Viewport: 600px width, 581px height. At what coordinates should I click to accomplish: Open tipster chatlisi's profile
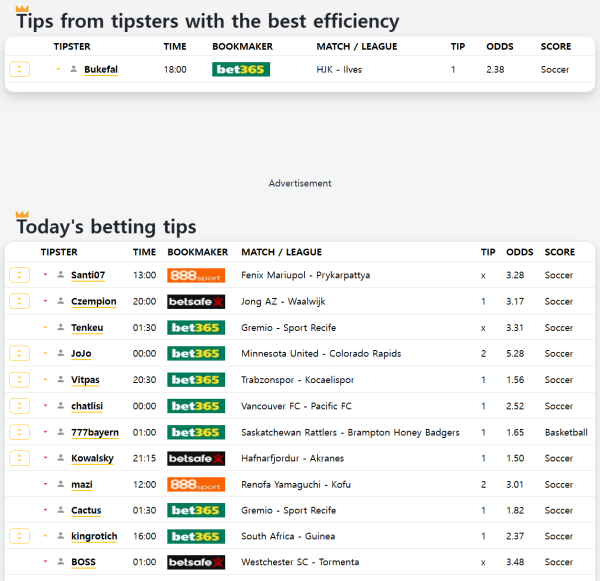pos(89,406)
